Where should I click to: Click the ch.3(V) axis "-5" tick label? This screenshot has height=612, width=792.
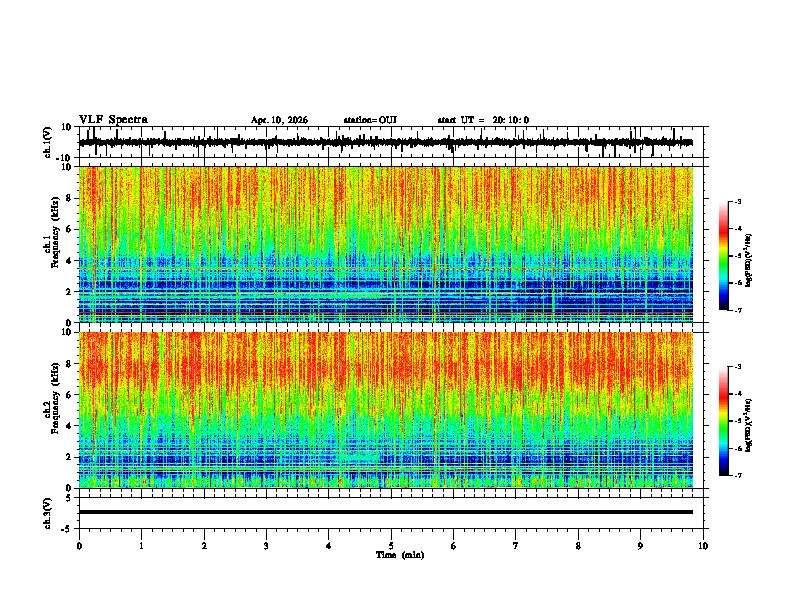click(x=67, y=529)
